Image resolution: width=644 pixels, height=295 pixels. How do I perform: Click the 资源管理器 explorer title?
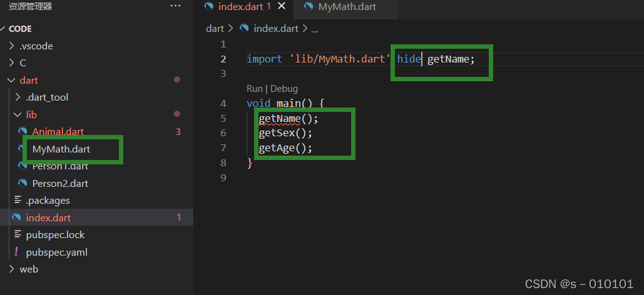(30, 7)
